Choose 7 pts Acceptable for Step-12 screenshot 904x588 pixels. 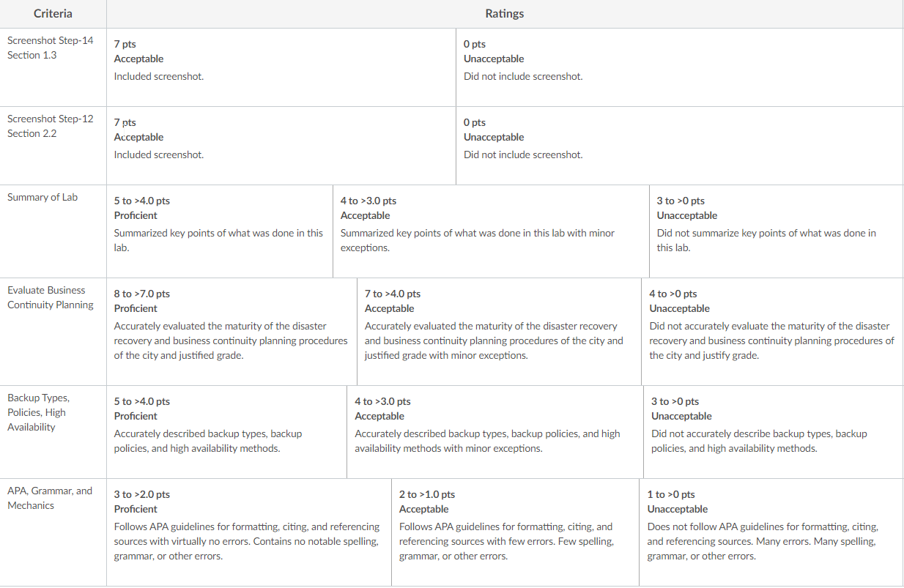point(281,146)
